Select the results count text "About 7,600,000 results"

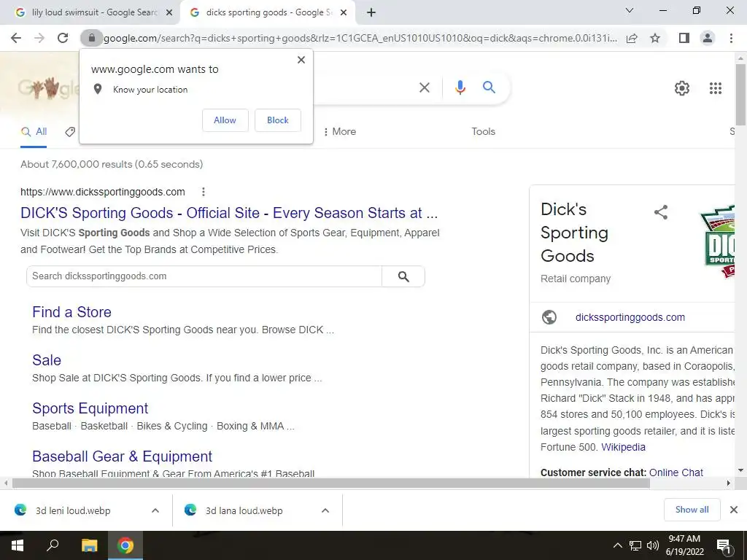click(76, 164)
